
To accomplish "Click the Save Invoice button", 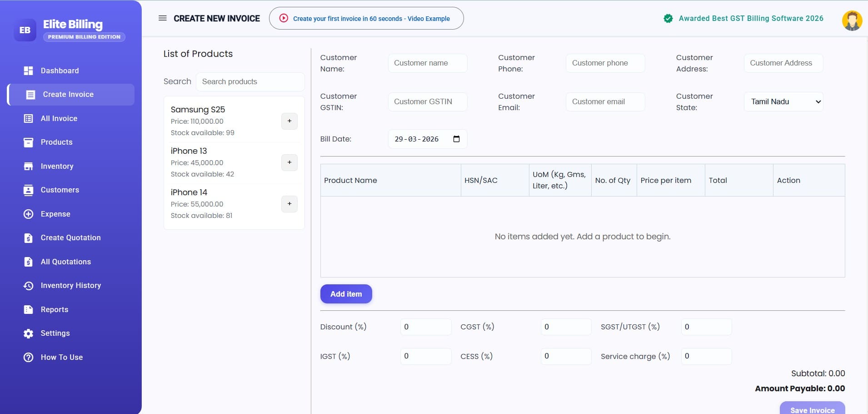I will tap(812, 409).
